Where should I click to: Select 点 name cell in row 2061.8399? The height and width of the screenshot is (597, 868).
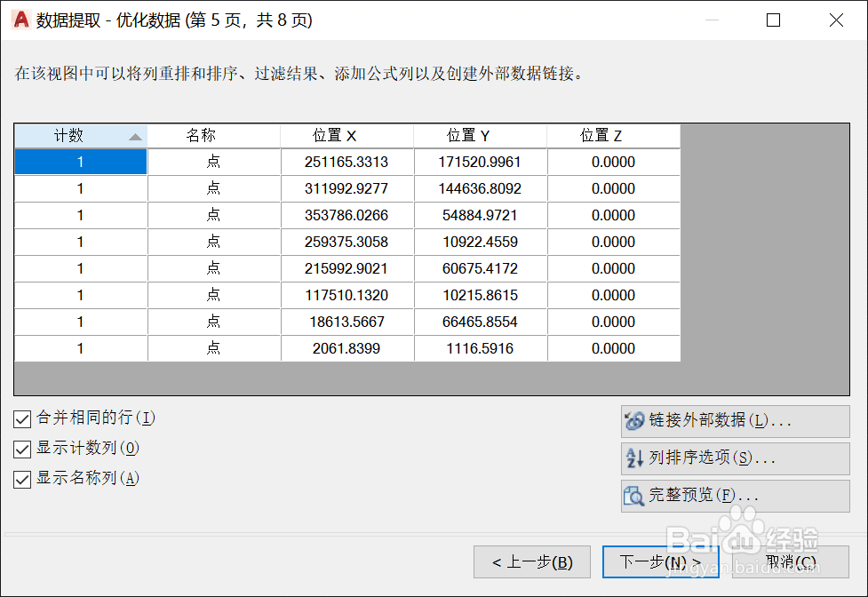214,348
